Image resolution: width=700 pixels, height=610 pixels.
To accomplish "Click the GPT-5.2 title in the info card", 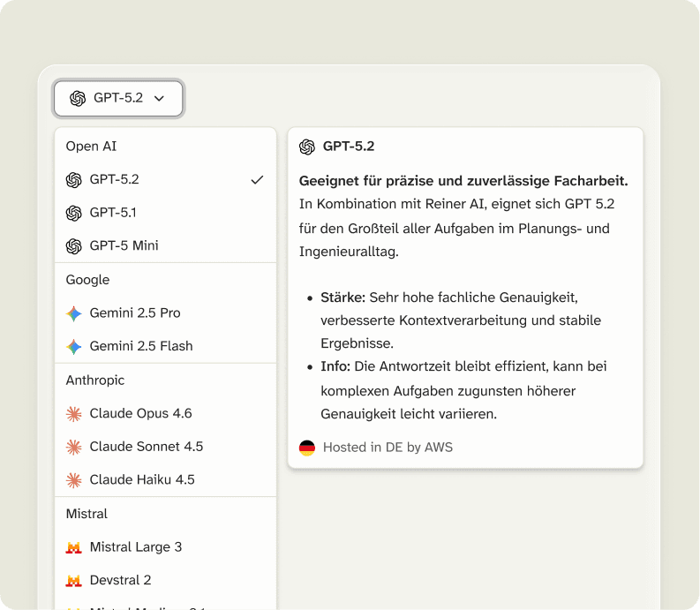I will 349,147.
